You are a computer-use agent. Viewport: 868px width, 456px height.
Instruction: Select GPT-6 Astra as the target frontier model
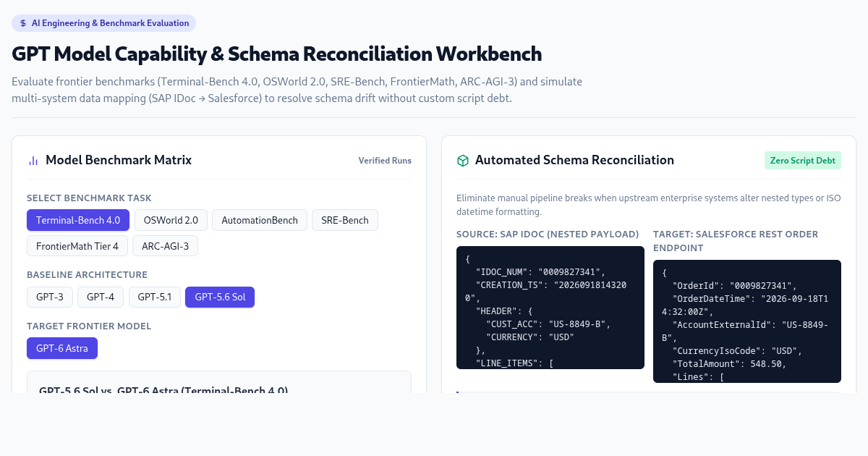pos(62,348)
